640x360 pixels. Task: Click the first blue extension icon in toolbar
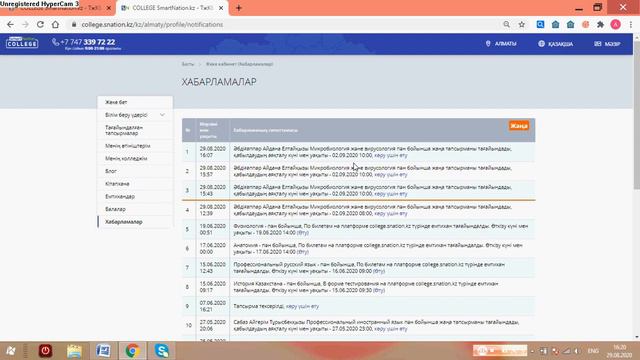pyautogui.click(x=540, y=24)
